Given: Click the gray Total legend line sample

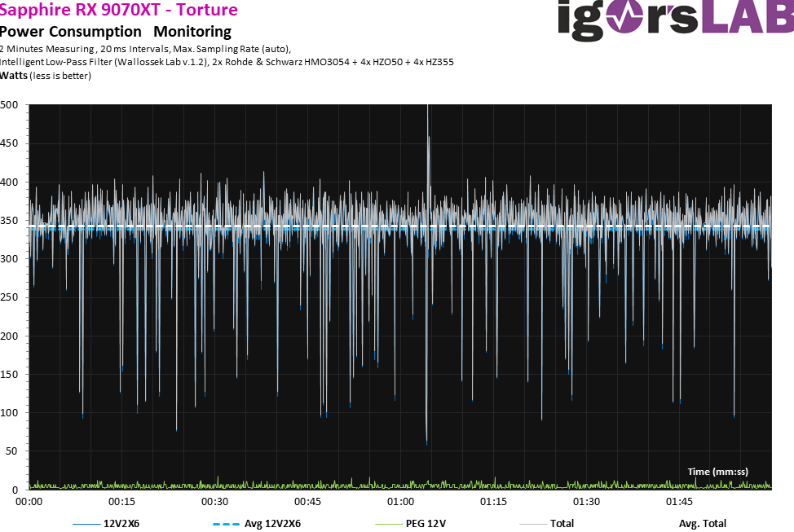Looking at the screenshot, I should 533,525.
